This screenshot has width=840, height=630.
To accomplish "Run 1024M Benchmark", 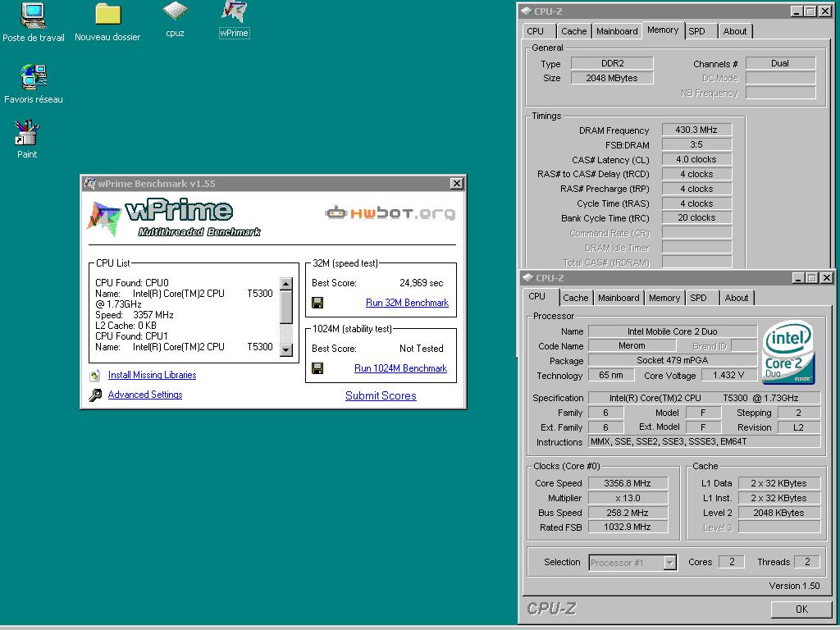I will 400,368.
